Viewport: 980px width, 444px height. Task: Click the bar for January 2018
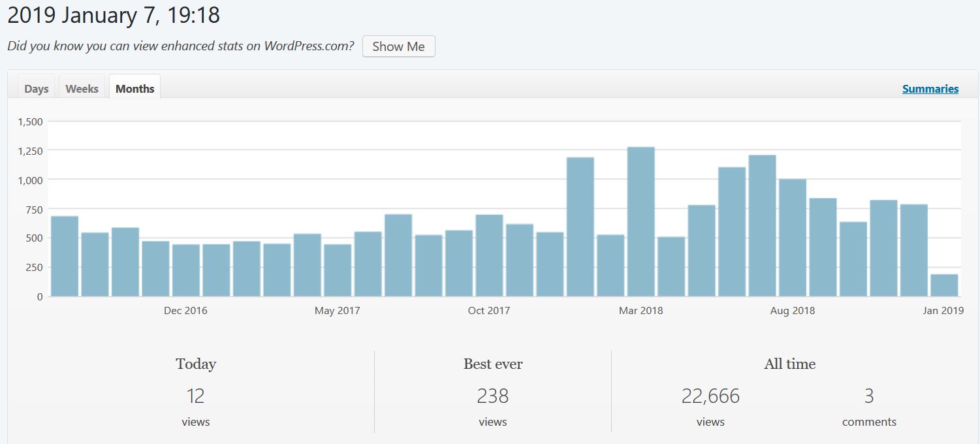tap(580, 227)
